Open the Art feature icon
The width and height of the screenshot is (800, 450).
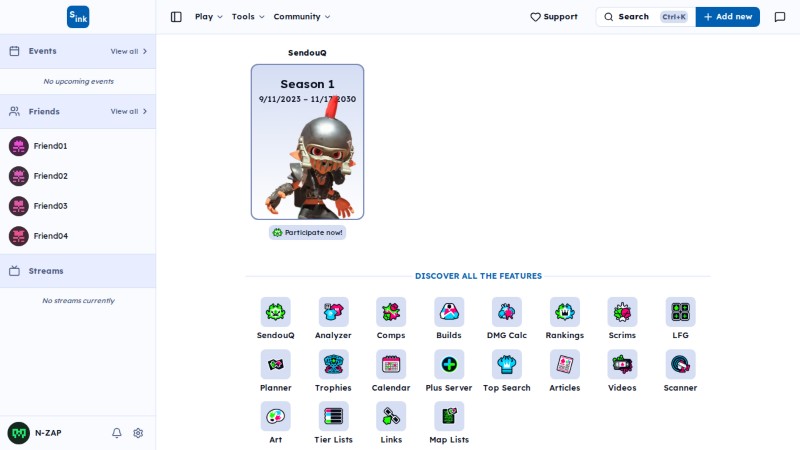(x=276, y=416)
